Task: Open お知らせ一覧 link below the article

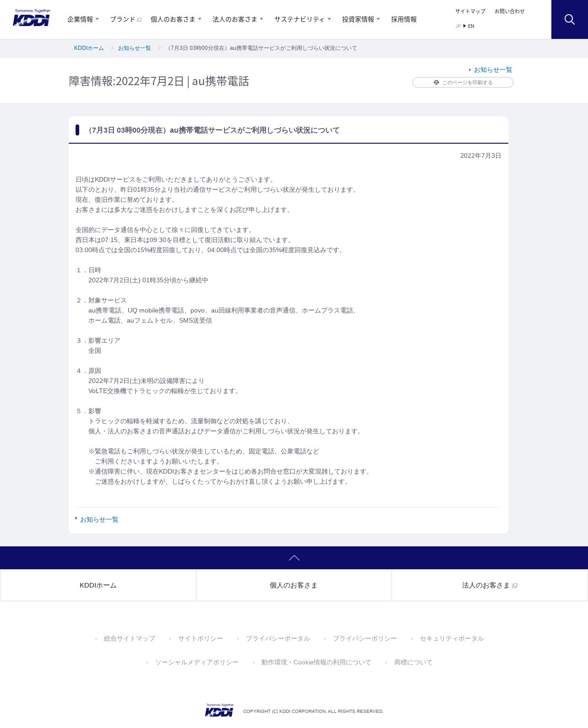Action: 99,519
